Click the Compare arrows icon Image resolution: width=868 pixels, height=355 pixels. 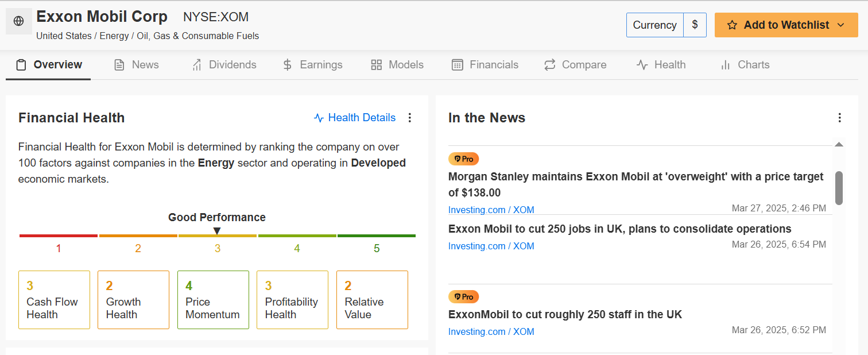[550, 65]
